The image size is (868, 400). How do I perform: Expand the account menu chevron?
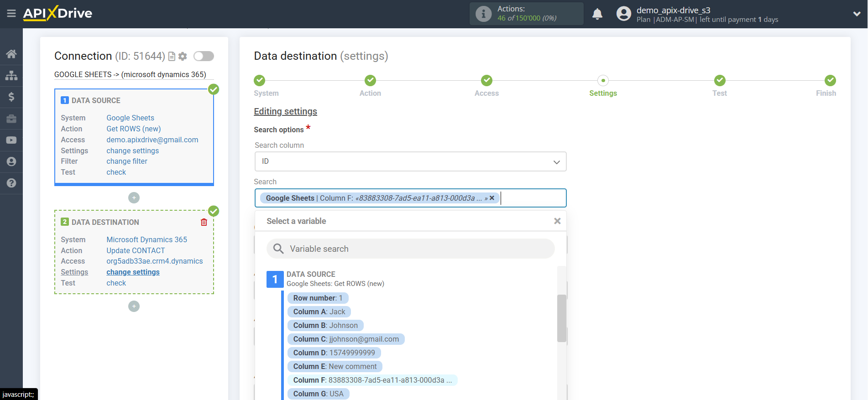pyautogui.click(x=857, y=14)
